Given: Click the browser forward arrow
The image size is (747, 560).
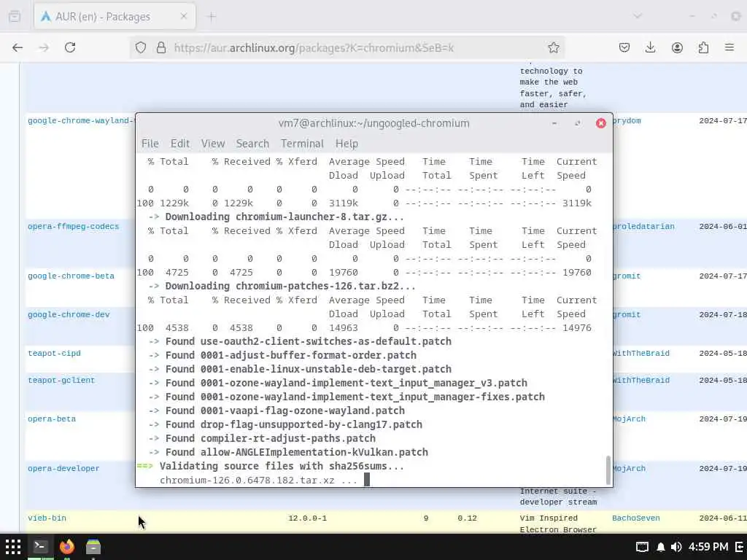Looking at the screenshot, I should [44, 47].
